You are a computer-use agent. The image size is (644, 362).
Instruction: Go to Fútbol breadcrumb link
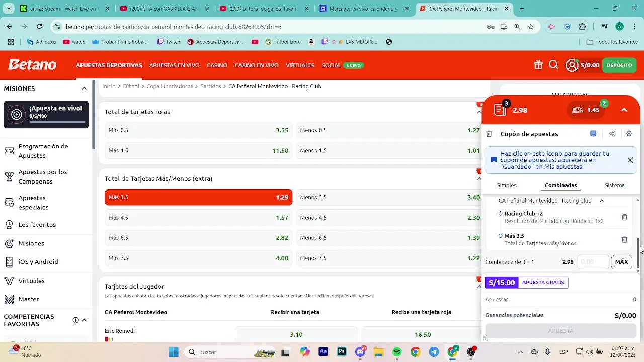tap(131, 86)
